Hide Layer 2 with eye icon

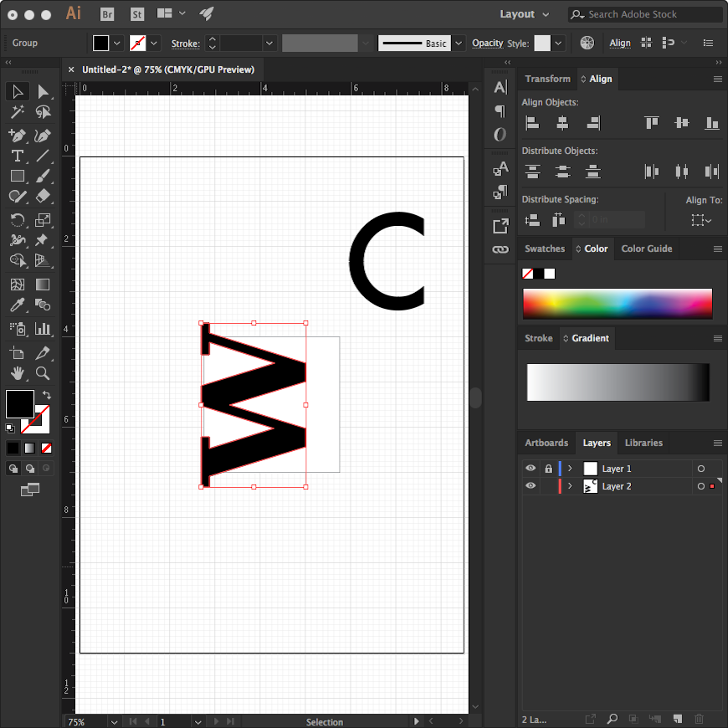[531, 486]
